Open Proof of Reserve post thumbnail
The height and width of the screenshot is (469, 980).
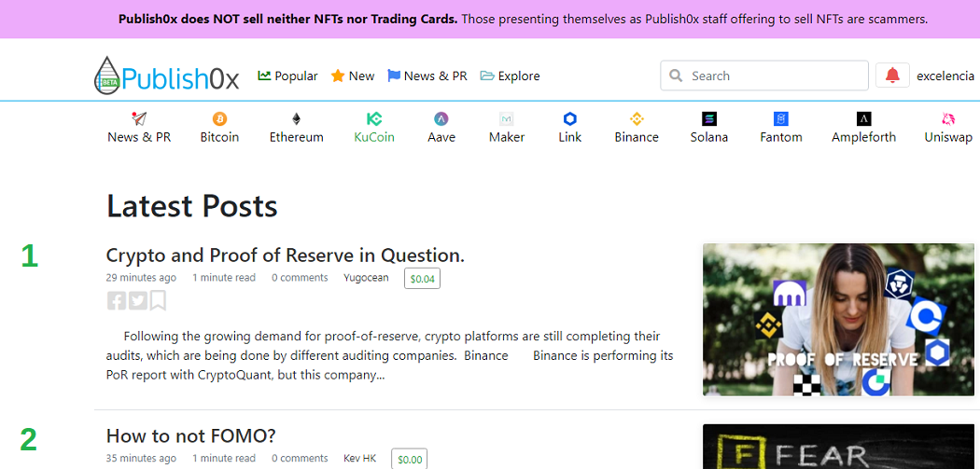[838, 319]
